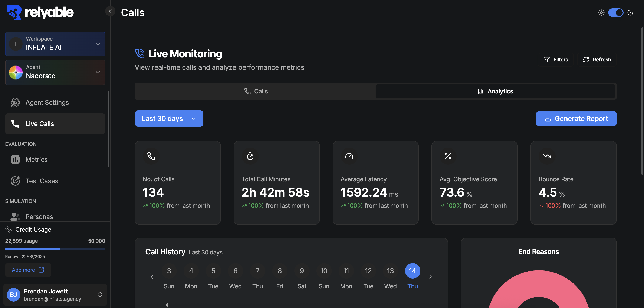The height and width of the screenshot is (308, 644).
Task: Click the Test Cases target icon
Action: (15, 181)
